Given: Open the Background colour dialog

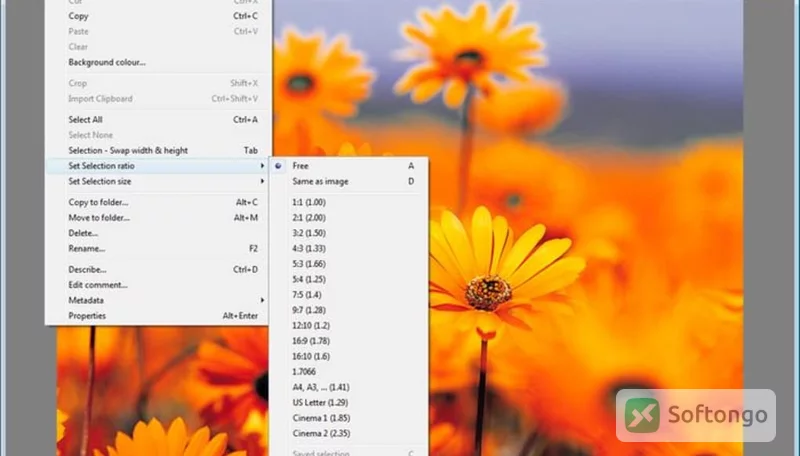Looking at the screenshot, I should [x=158, y=62].
